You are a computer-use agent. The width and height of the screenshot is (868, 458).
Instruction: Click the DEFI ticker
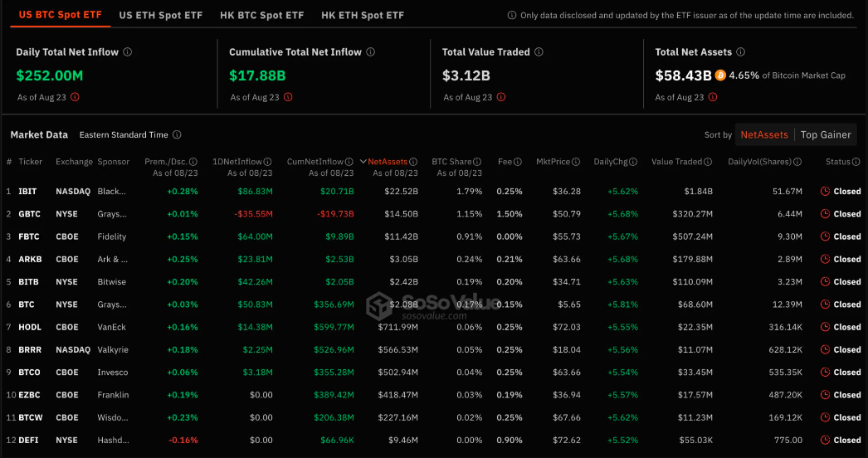point(29,440)
